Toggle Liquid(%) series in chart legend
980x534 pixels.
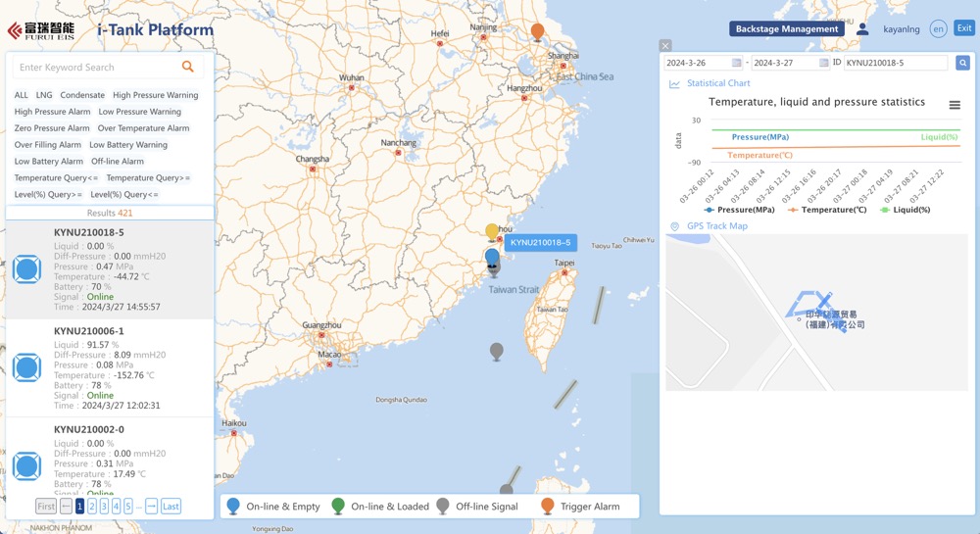coord(905,210)
